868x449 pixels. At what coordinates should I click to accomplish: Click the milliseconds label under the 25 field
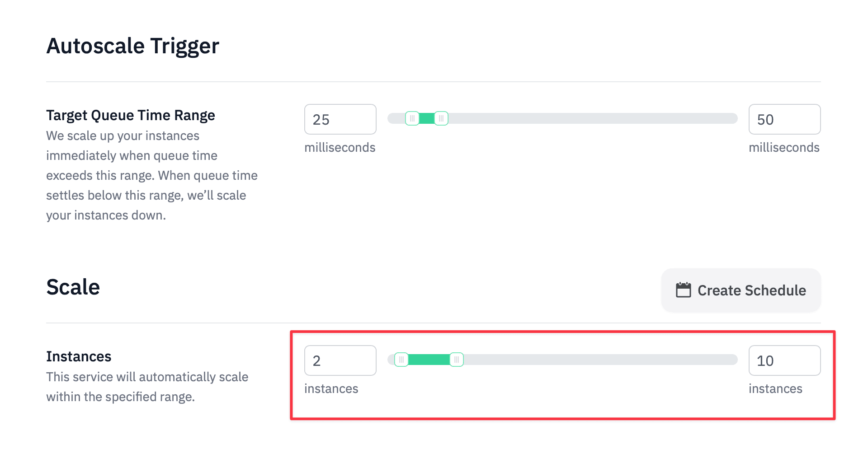point(340,147)
